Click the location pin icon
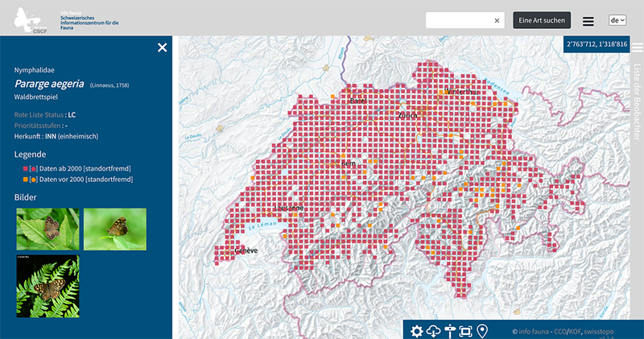644x339 pixels. (x=482, y=331)
